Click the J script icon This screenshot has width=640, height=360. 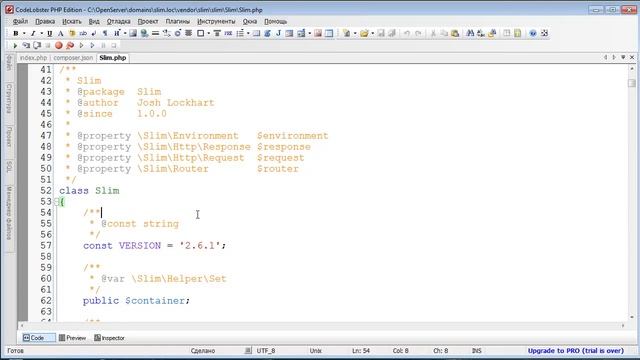(278, 33)
